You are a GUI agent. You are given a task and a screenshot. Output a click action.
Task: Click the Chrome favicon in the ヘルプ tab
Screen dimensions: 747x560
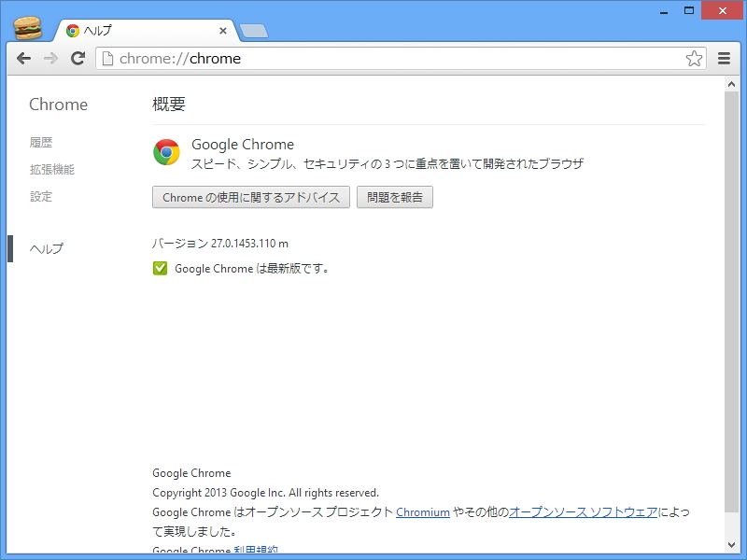point(72,30)
